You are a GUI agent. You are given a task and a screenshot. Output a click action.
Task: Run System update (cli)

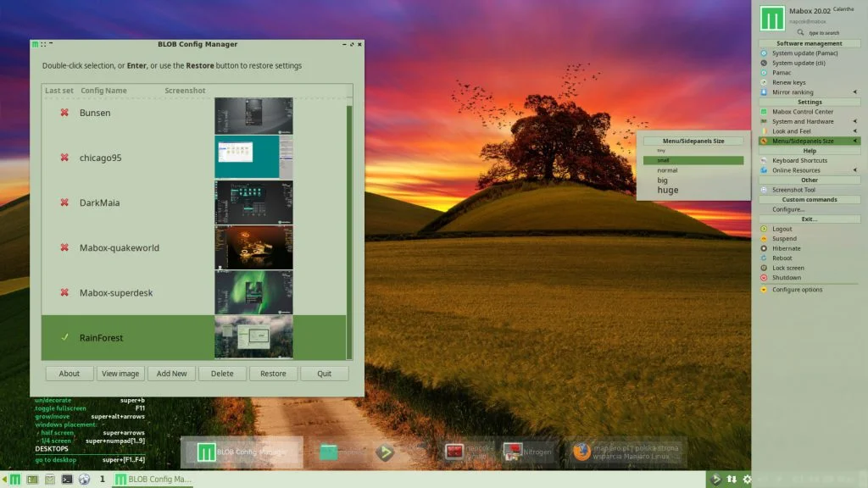coord(798,63)
